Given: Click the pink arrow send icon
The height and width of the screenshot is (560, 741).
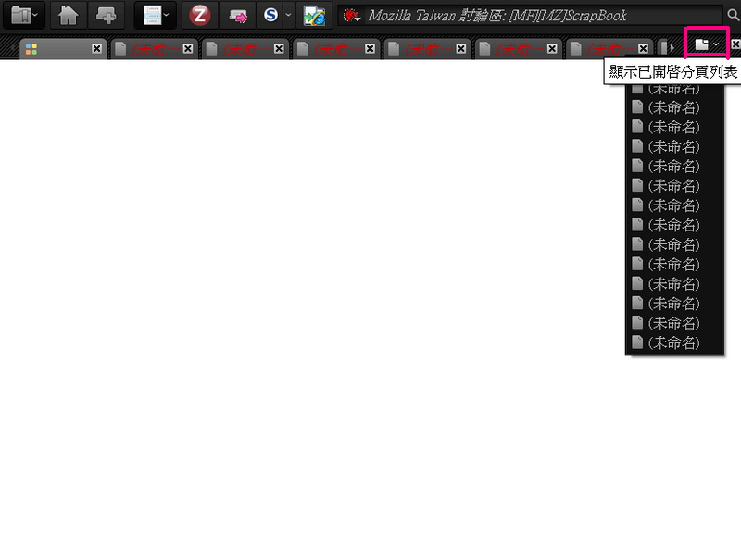Looking at the screenshot, I should [238, 16].
